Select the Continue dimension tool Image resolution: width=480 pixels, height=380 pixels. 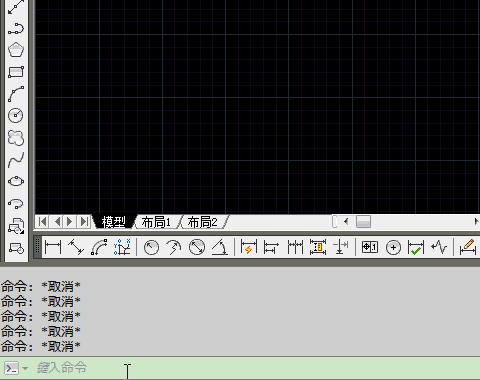[x=295, y=248]
